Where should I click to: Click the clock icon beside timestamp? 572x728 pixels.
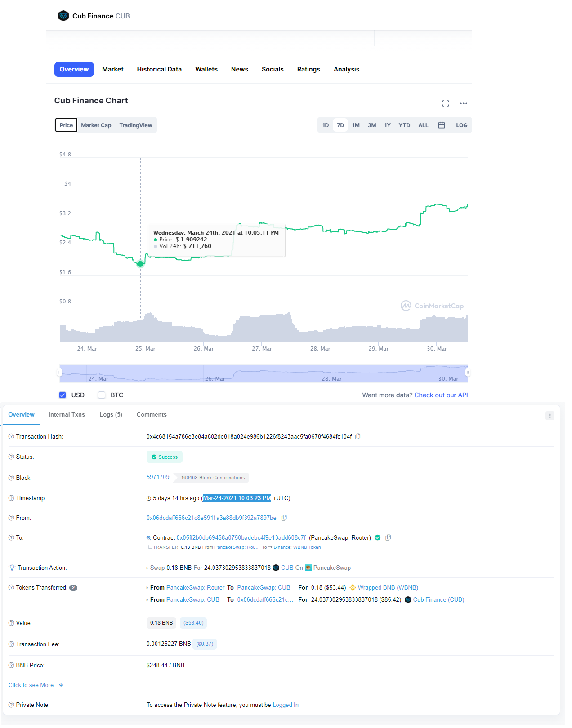[x=149, y=498]
